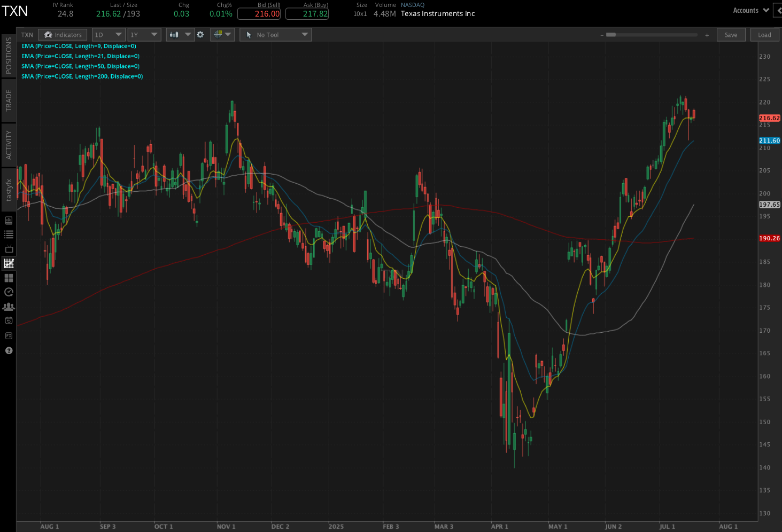Toggle the EMA Length=9 indicator legend
Image resolution: width=782 pixels, height=532 pixels.
pos(79,46)
